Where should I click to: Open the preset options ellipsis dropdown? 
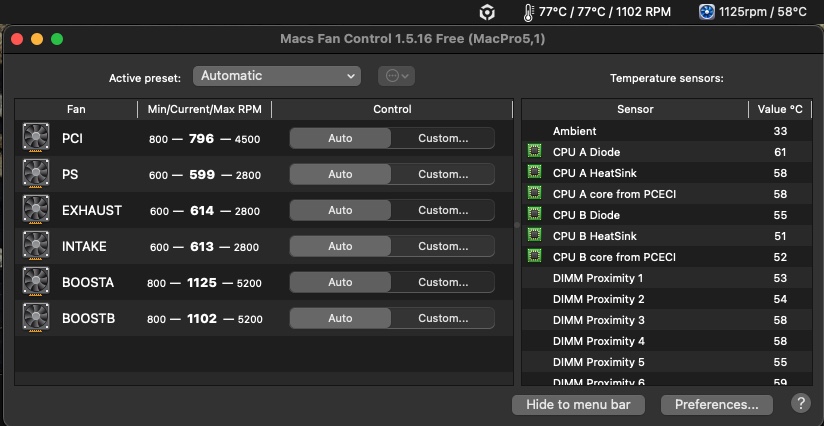point(396,76)
